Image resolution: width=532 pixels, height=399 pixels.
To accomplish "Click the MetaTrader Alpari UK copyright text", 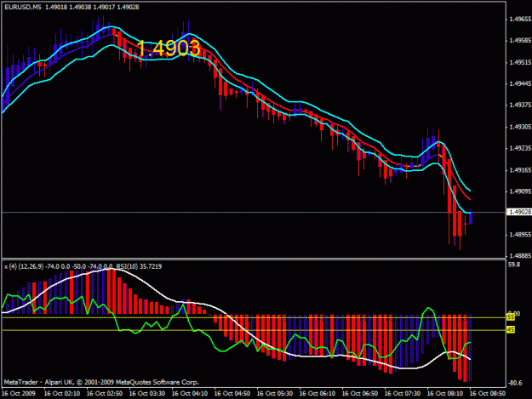I will click(101, 382).
